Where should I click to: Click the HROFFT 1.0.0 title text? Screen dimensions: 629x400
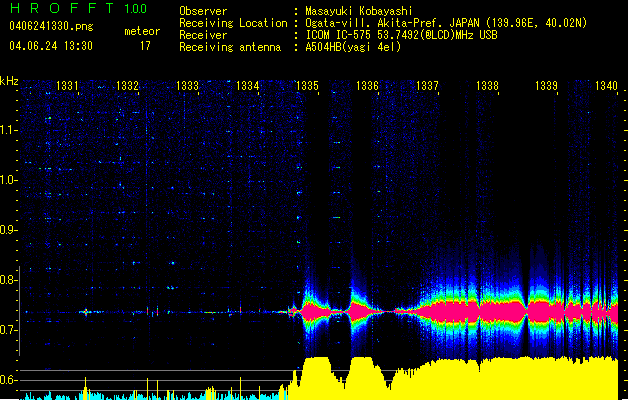[x=78, y=8]
